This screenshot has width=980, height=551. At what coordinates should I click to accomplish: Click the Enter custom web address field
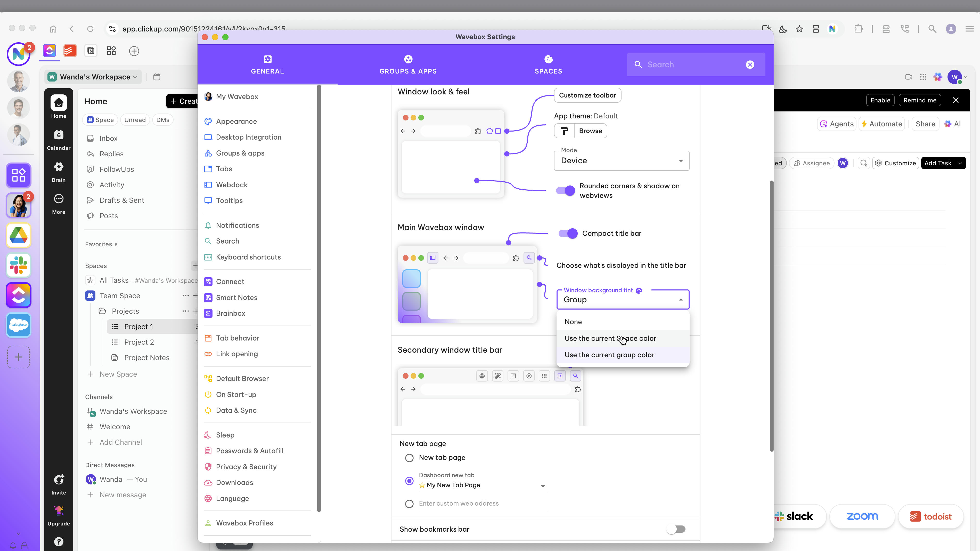483,504
